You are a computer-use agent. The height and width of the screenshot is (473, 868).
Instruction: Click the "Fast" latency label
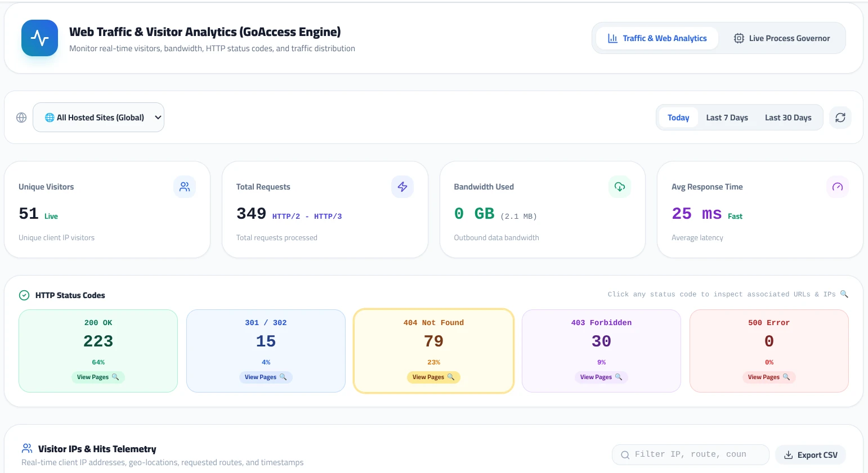[735, 217]
